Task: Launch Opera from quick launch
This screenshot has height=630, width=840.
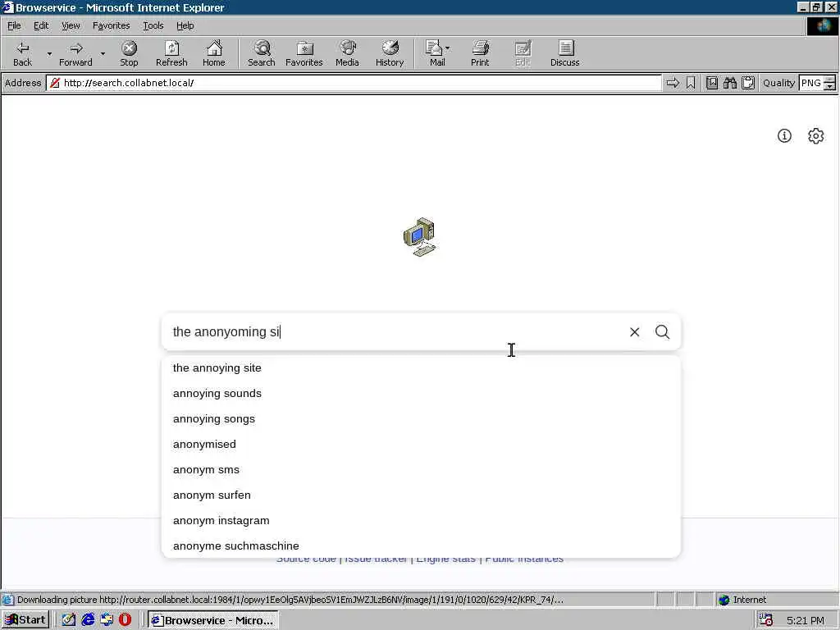Action: [x=125, y=620]
